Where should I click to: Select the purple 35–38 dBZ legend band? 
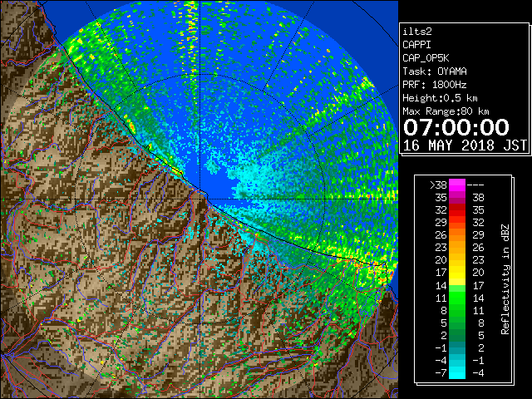tap(457, 197)
